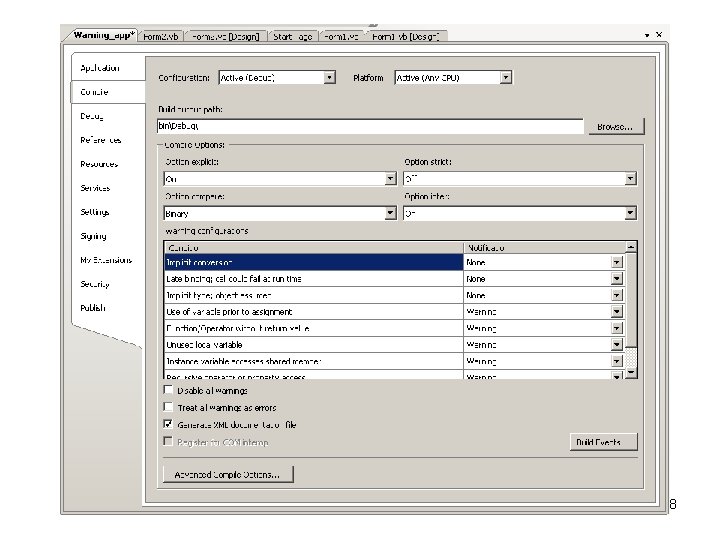Click the Notification column header

545,248
